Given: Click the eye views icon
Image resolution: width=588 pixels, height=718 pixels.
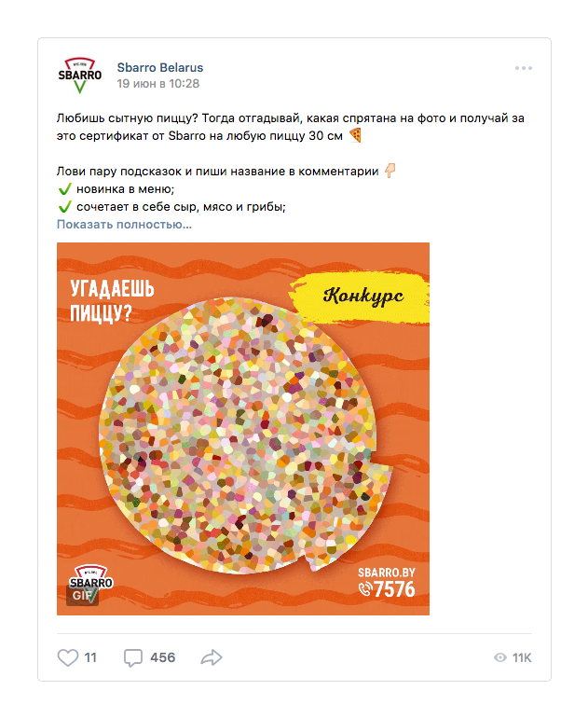Looking at the screenshot, I should (x=500, y=657).
